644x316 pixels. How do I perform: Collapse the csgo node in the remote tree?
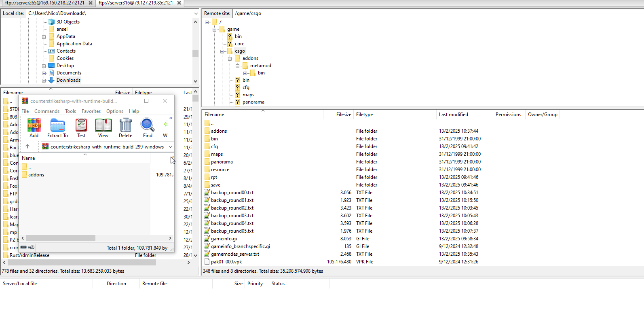click(222, 51)
